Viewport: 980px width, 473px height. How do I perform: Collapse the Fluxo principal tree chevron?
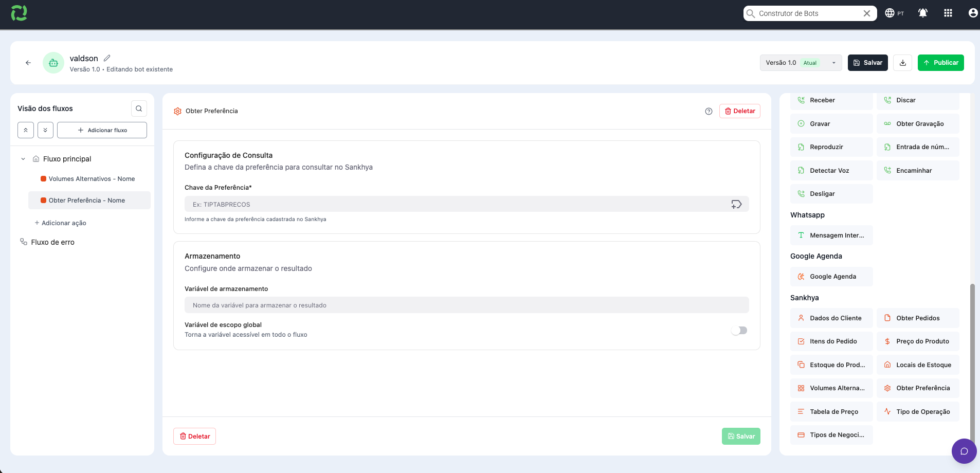[x=23, y=159]
